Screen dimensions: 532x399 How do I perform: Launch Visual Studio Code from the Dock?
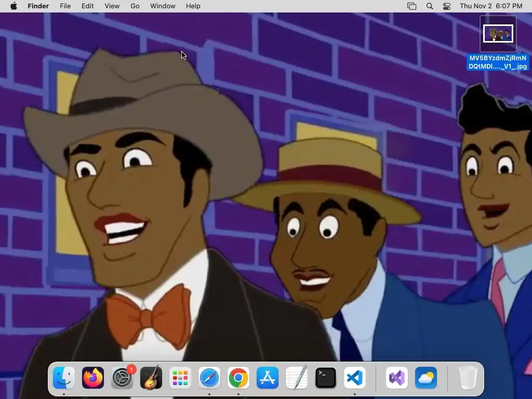354,378
